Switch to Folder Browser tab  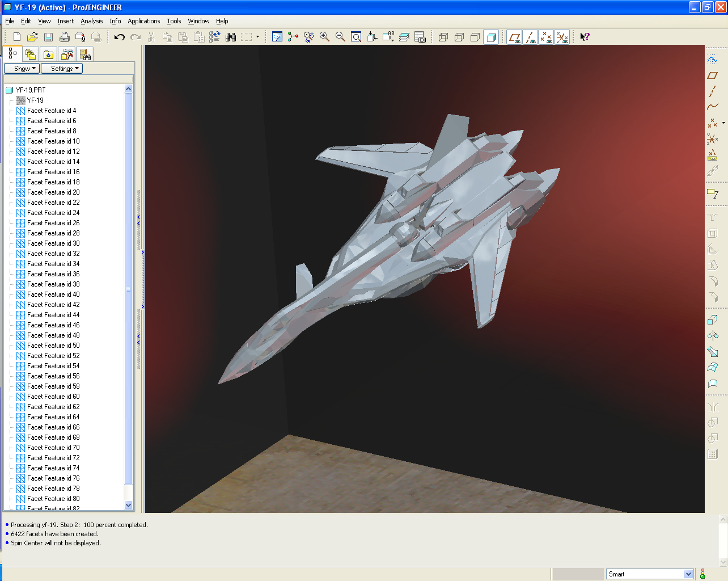coord(31,54)
